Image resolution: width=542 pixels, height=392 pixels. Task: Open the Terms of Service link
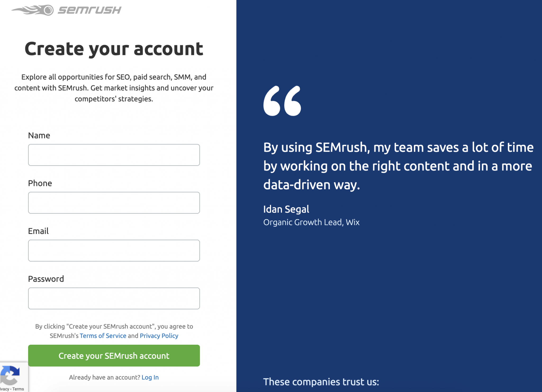coord(103,336)
